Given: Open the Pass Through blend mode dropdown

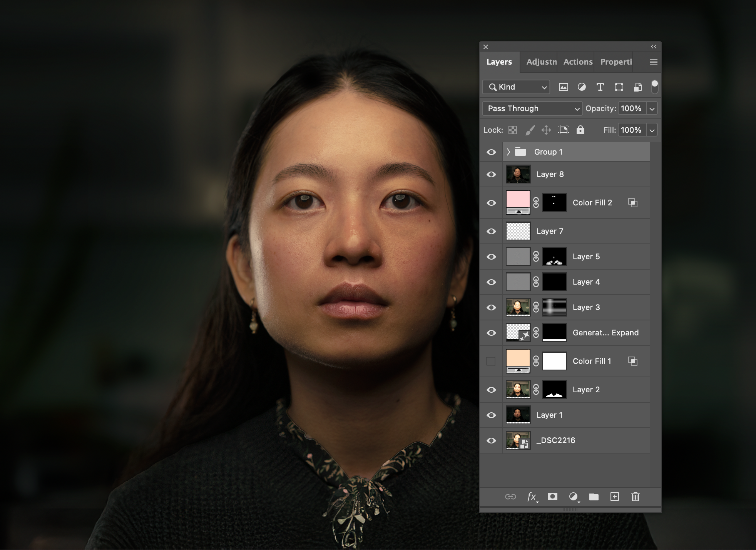Looking at the screenshot, I should click(x=532, y=108).
